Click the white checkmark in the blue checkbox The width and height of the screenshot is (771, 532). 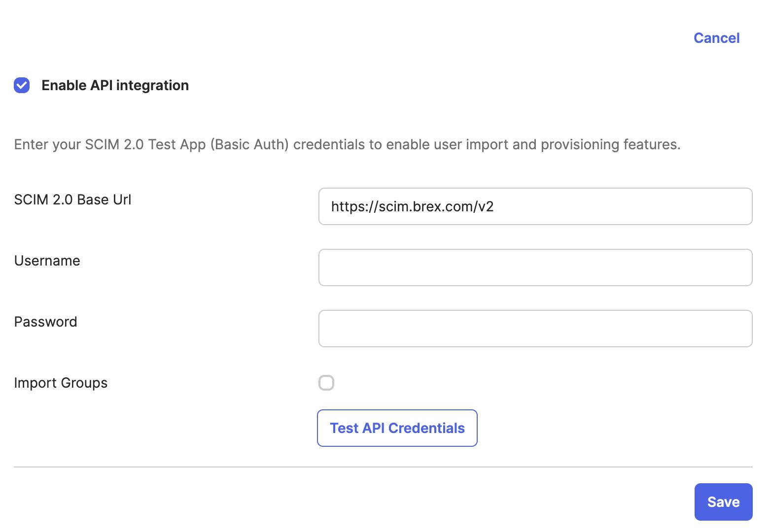22,85
